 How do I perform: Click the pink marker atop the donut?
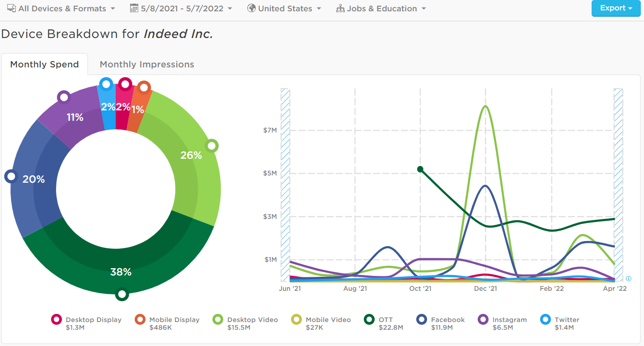click(x=125, y=84)
